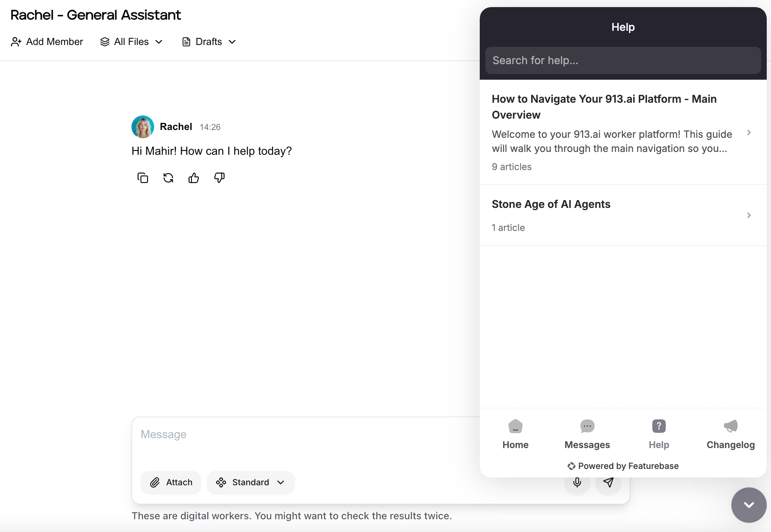Click the Add Member button
The height and width of the screenshot is (532, 771).
(x=47, y=42)
